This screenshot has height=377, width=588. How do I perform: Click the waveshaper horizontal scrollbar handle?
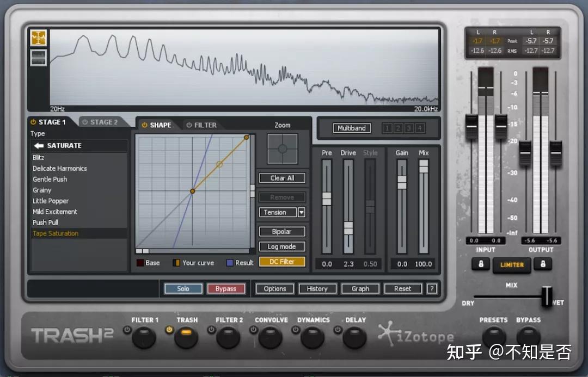pos(142,251)
